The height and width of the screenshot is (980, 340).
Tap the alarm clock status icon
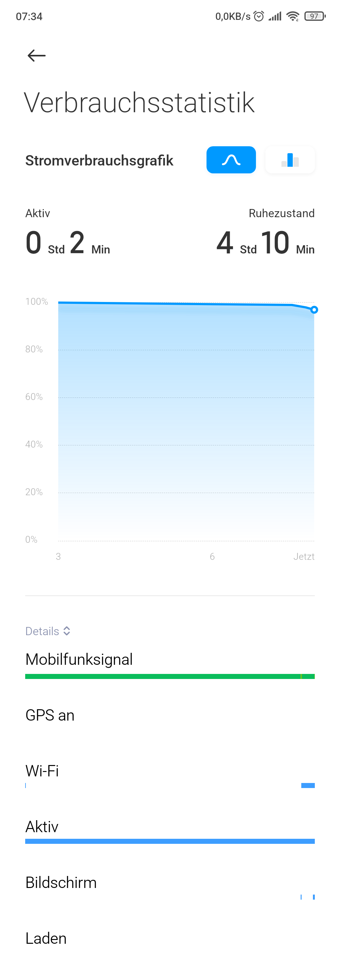point(259,16)
